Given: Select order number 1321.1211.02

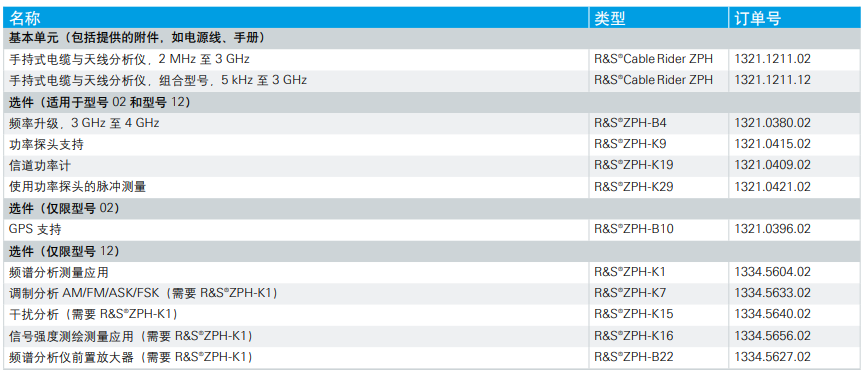Looking at the screenshot, I should (x=772, y=58).
